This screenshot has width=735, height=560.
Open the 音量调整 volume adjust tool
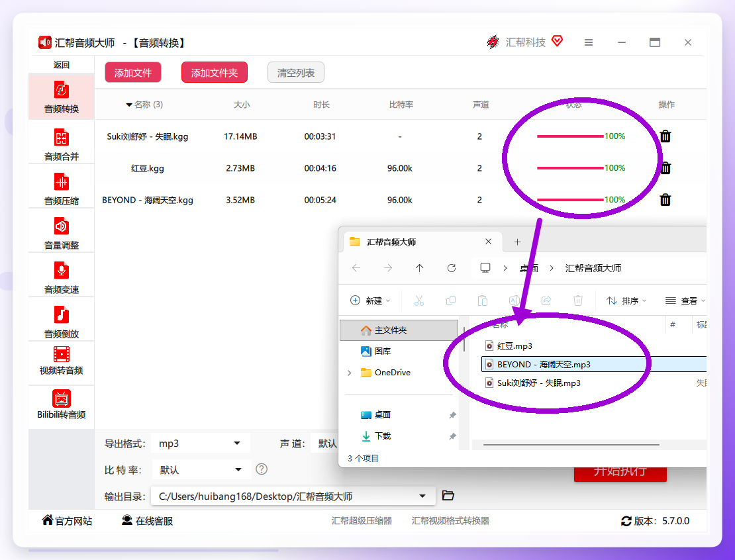point(62,233)
